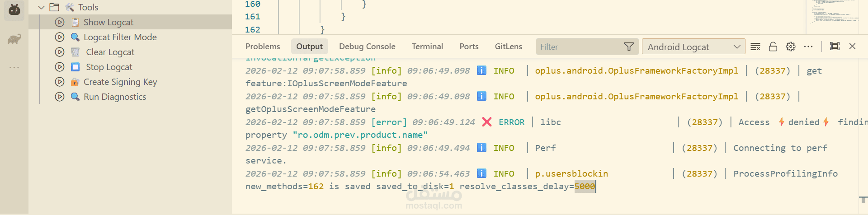Toggle the filter funnel in output filter

click(x=629, y=47)
